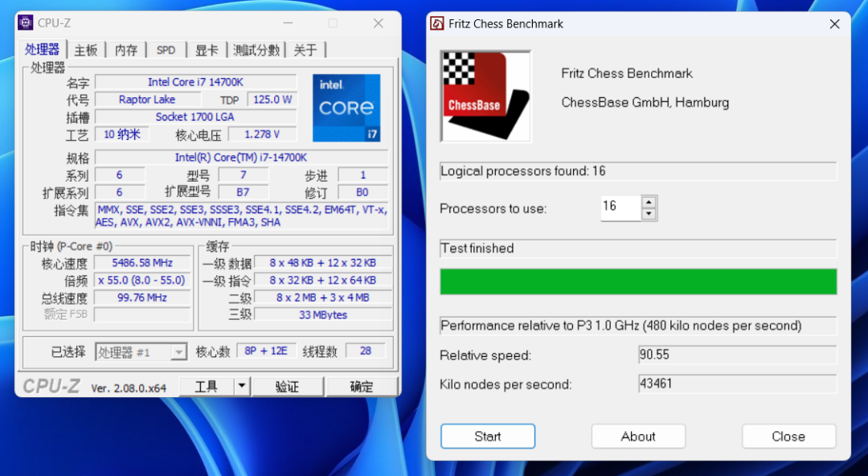Minimize the CPU-Z window
The image size is (868, 476).
click(x=288, y=23)
